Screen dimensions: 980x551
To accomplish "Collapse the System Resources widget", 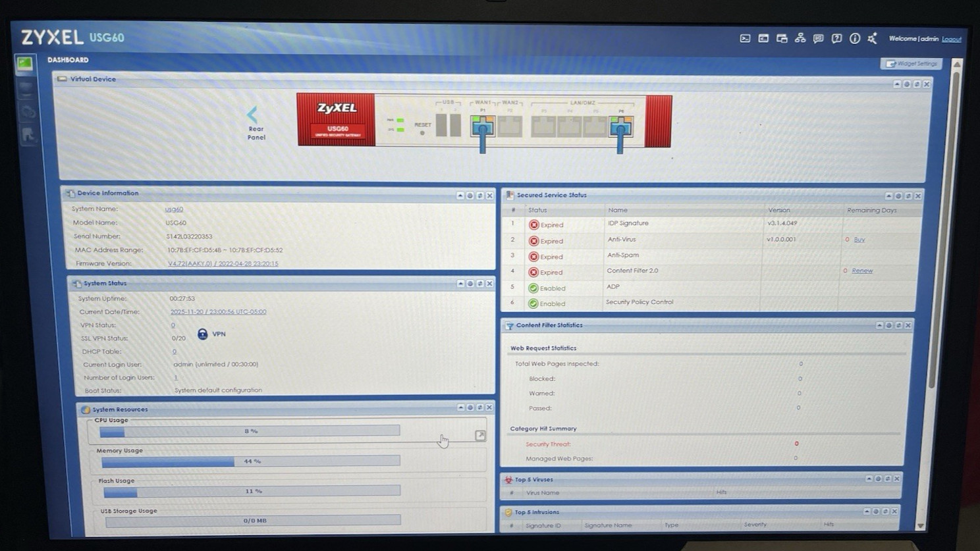I will point(460,407).
